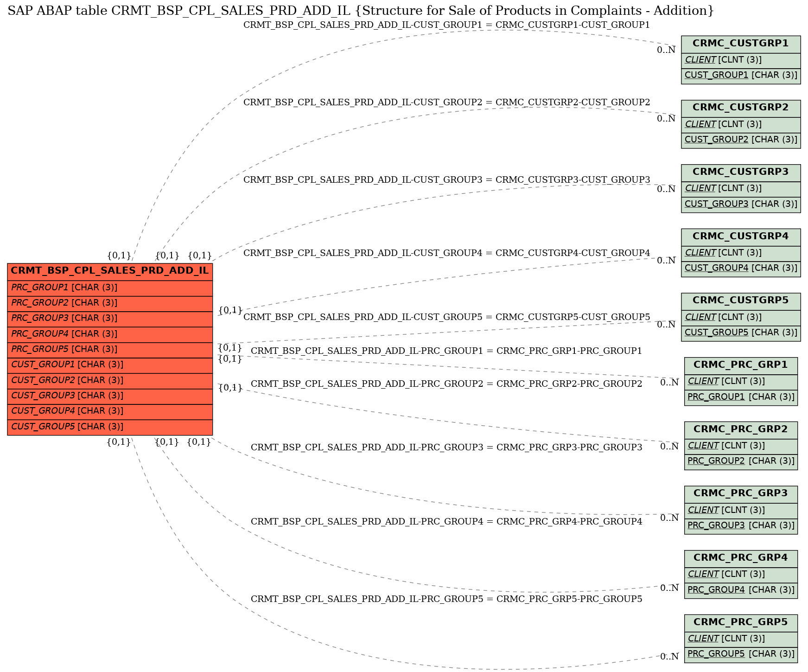
Task: Click the CUST_GROUP1 = CRMC_CUSTGRP1 relation label
Action: point(446,25)
